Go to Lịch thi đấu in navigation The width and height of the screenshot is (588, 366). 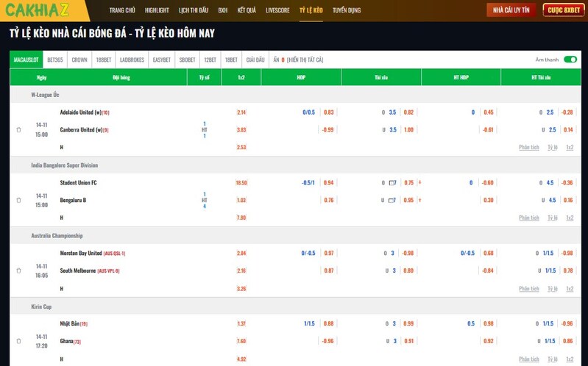(x=193, y=11)
